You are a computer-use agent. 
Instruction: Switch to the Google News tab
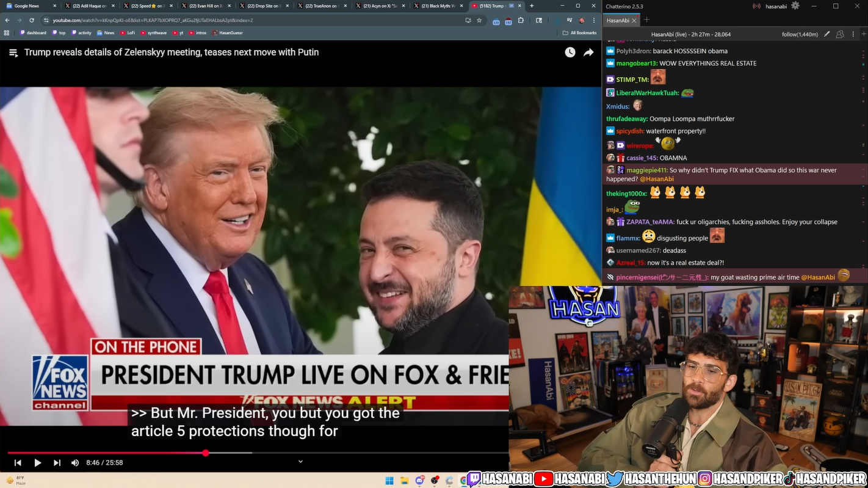[31, 6]
